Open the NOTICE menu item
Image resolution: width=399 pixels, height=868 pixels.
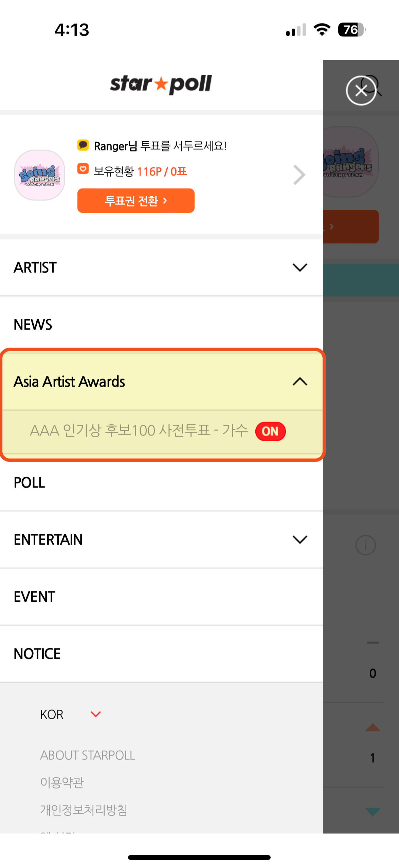37,654
